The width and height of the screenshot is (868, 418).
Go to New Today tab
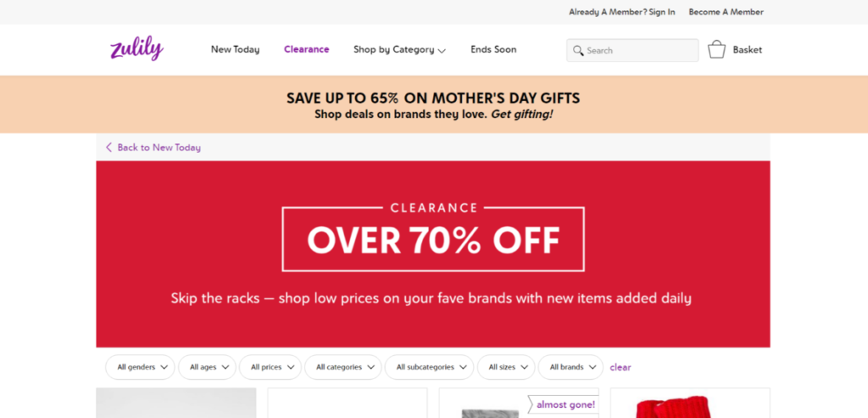click(x=235, y=50)
